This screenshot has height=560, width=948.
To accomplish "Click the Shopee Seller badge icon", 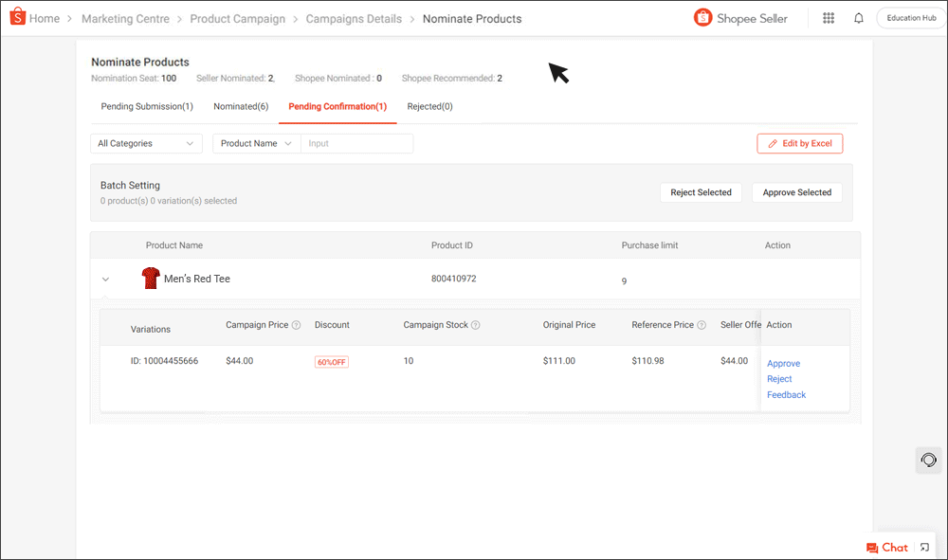I will point(702,17).
